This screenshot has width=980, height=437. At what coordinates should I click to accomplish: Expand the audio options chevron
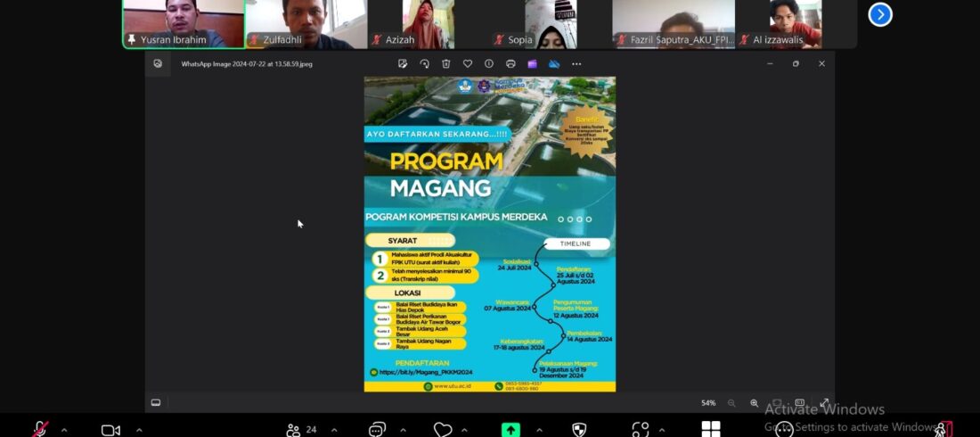pos(64,430)
